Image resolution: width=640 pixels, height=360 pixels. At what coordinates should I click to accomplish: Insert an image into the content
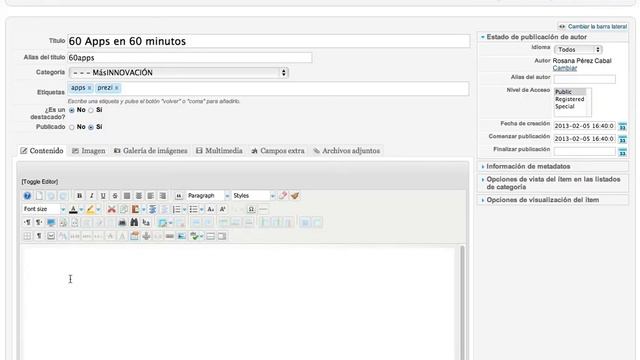click(x=182, y=236)
